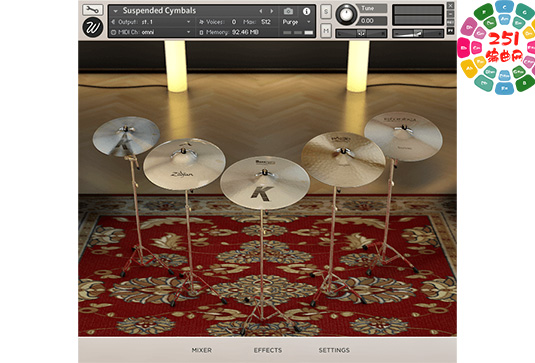Click the Max voices value field
This screenshot has height=363, width=535.
click(266, 22)
